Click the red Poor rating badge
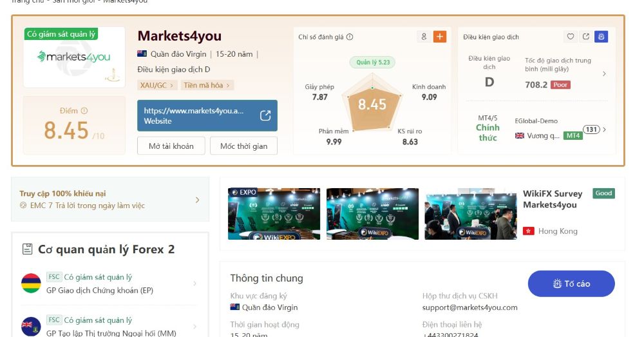The image size is (644, 337). (x=560, y=84)
